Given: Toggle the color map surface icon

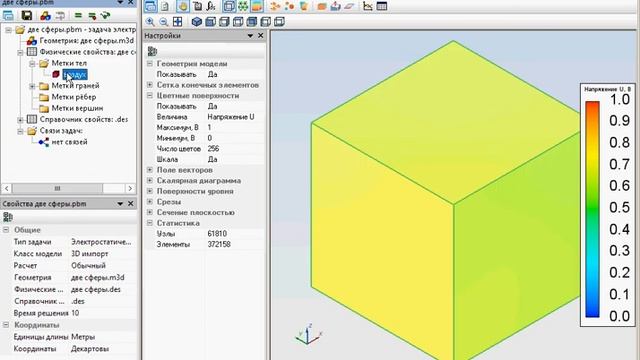Looking at the screenshot, I should [257, 6].
